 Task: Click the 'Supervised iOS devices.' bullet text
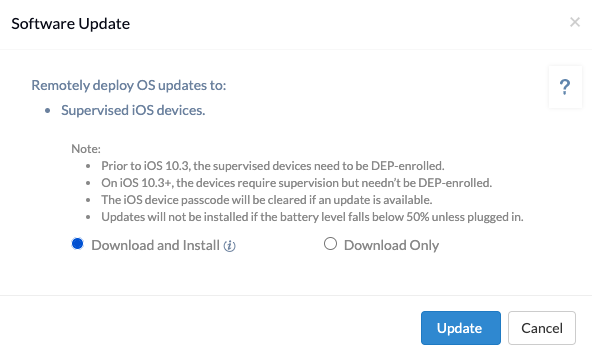coord(133,110)
